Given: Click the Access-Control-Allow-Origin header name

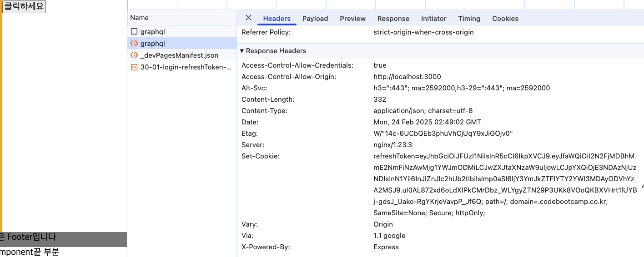Looking at the screenshot, I should point(289,77).
